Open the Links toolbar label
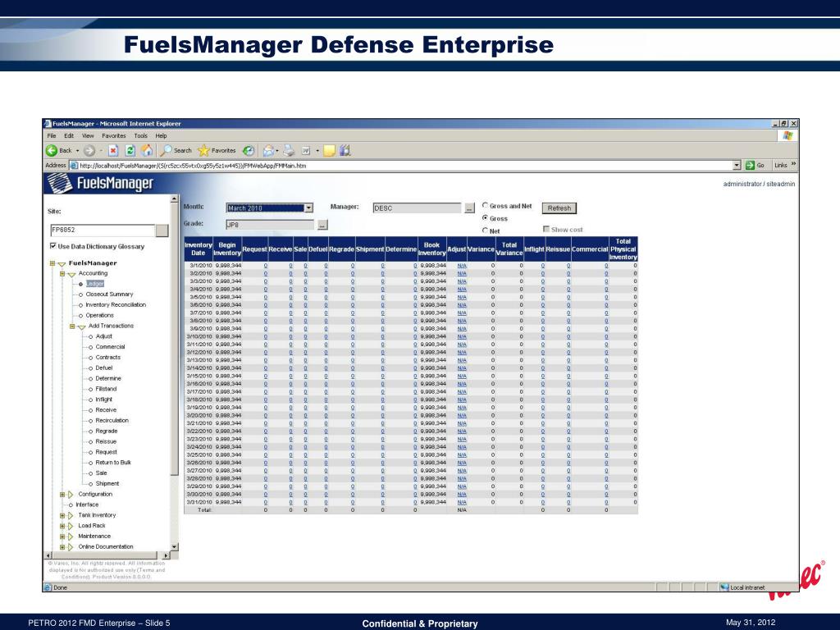This screenshot has width=840, height=630. coord(781,165)
